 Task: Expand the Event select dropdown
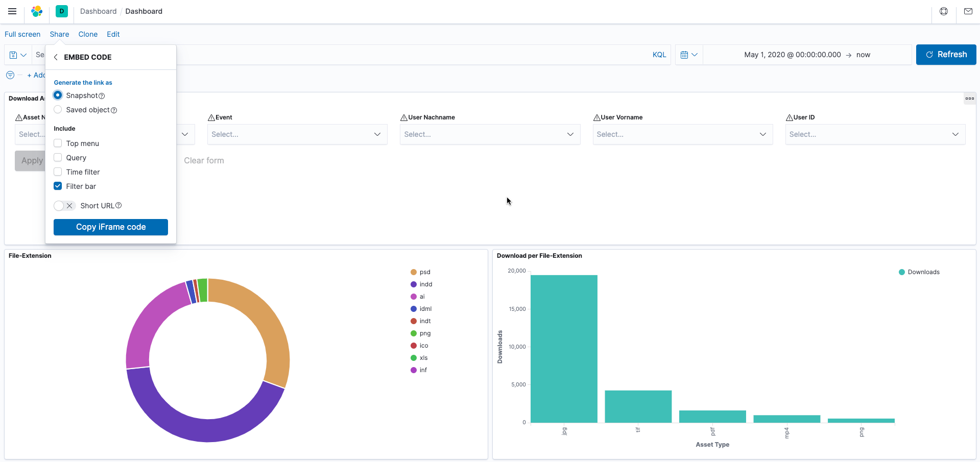tap(297, 134)
